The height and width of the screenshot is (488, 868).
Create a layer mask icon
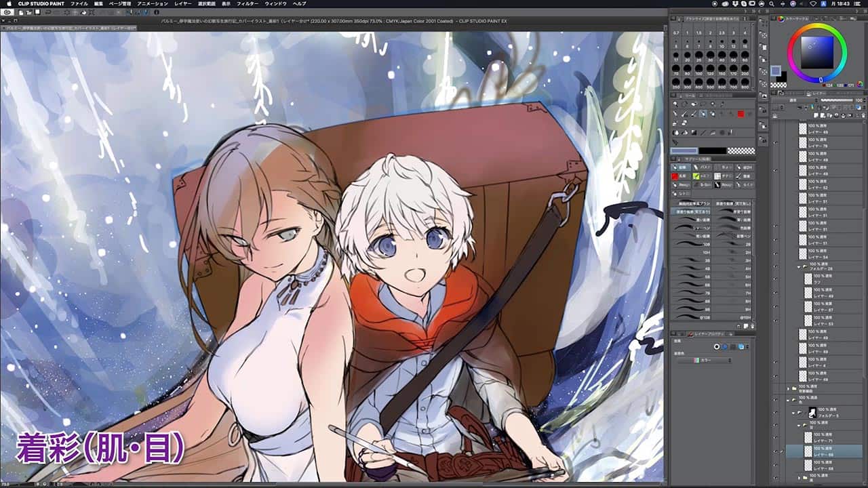850,115
